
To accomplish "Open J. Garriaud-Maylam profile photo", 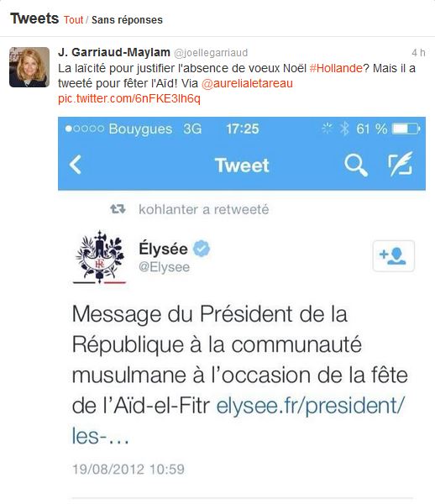I will (x=29, y=67).
